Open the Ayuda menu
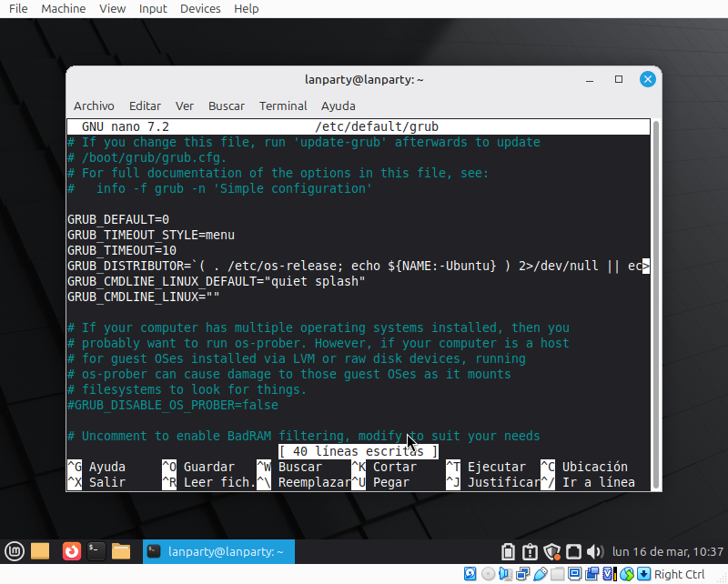The image size is (728, 584). click(x=339, y=106)
